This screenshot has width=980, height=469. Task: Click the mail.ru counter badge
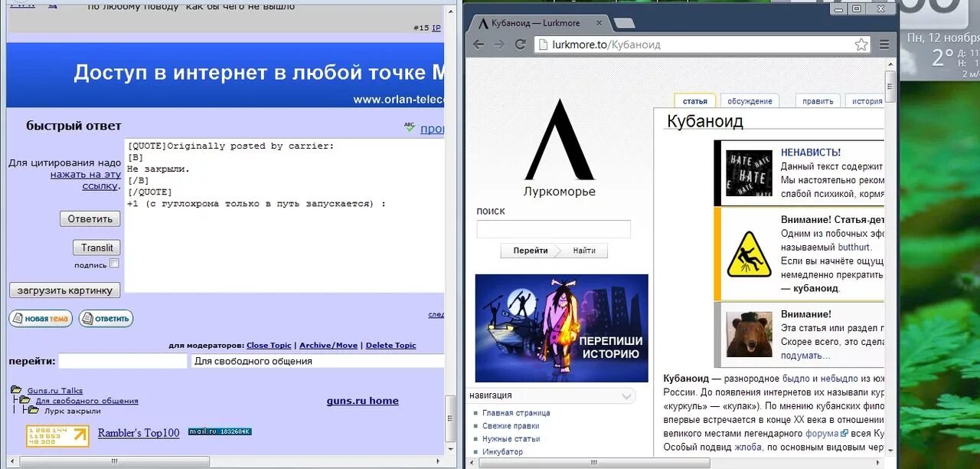click(x=220, y=431)
